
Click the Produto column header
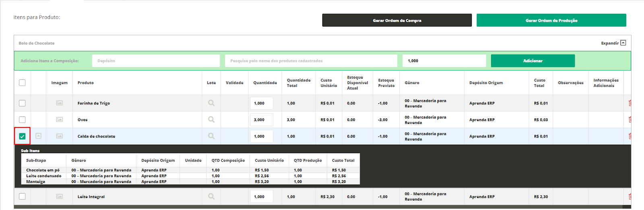click(x=86, y=83)
